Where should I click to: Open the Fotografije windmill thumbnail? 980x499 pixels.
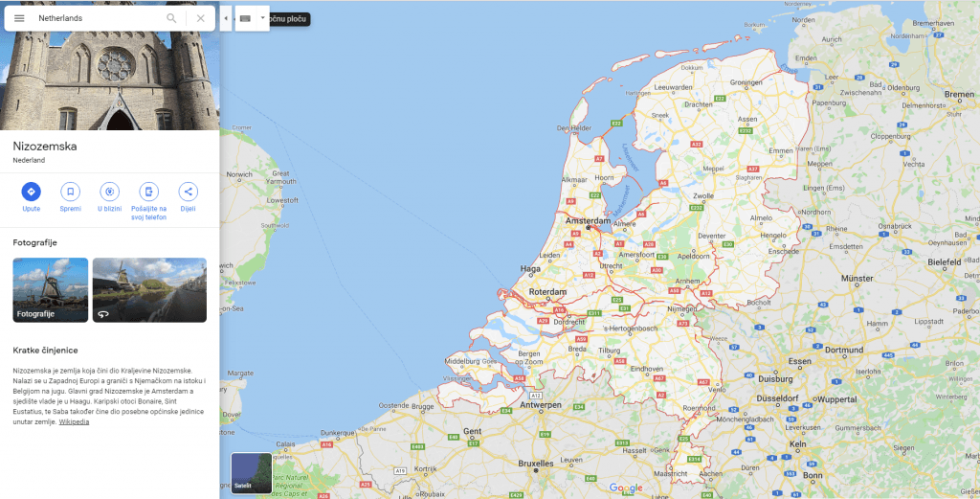coord(51,290)
